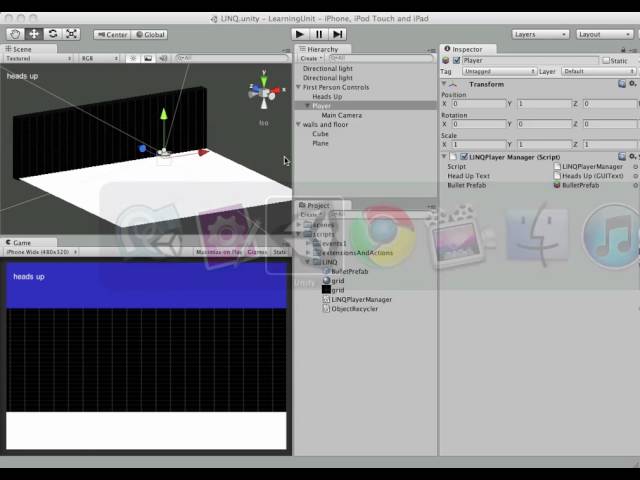Toggle the Player active checkbox
The width and height of the screenshot is (640, 480).
456,60
